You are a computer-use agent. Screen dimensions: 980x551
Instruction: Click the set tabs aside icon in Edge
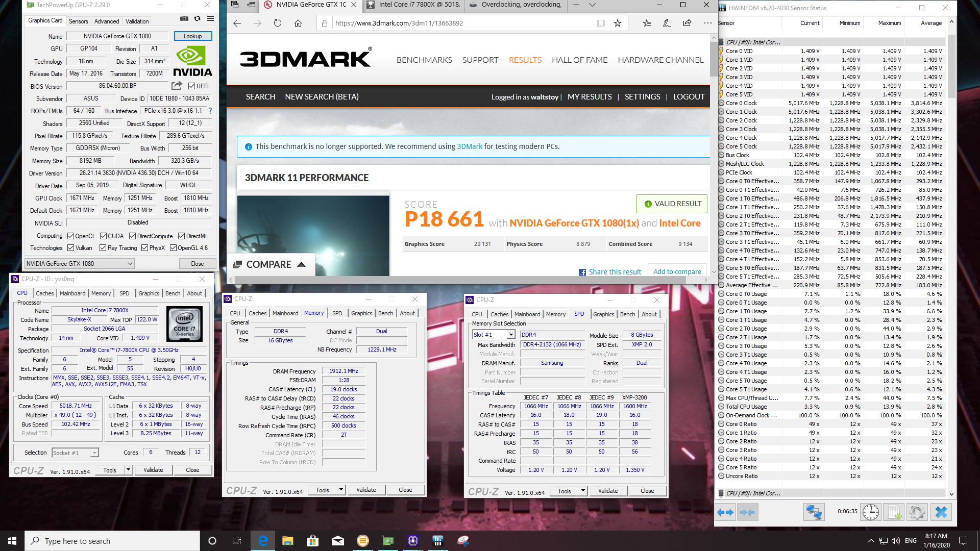tap(252, 5)
